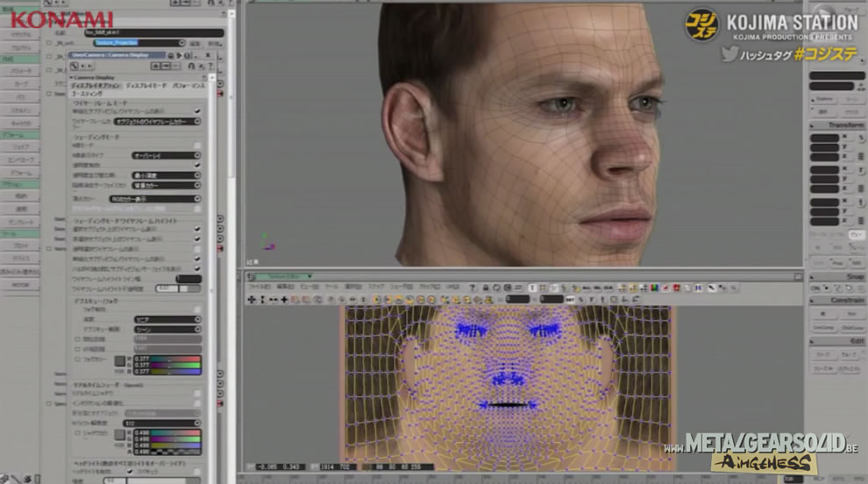The image size is (868, 484).
Task: Enable the X-ray mode checkbox in shading section
Action: pyautogui.click(x=197, y=146)
